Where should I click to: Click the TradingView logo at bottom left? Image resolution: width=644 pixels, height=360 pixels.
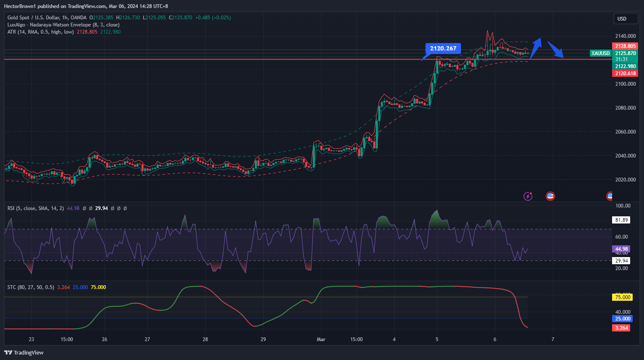pyautogui.click(x=24, y=352)
